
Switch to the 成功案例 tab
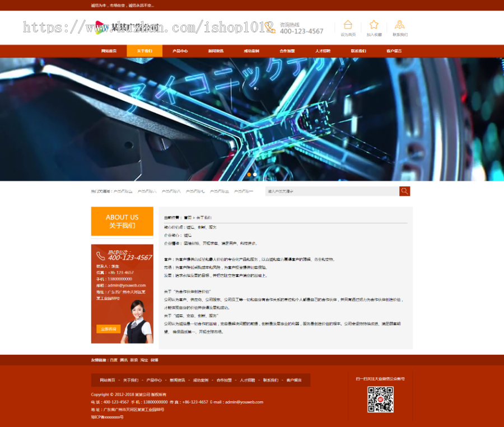(x=252, y=50)
